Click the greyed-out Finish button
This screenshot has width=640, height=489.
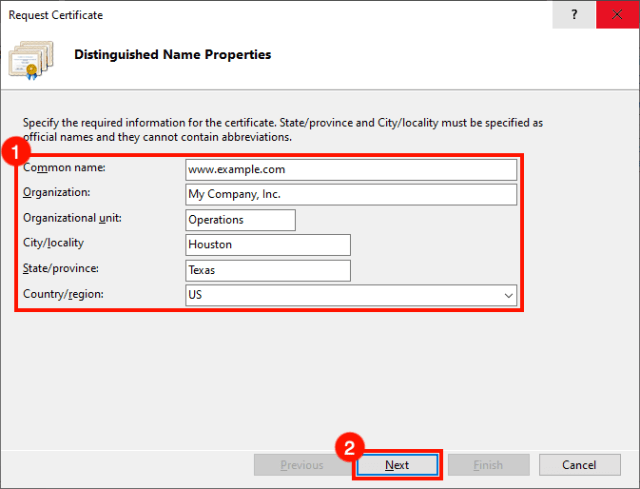click(x=488, y=465)
